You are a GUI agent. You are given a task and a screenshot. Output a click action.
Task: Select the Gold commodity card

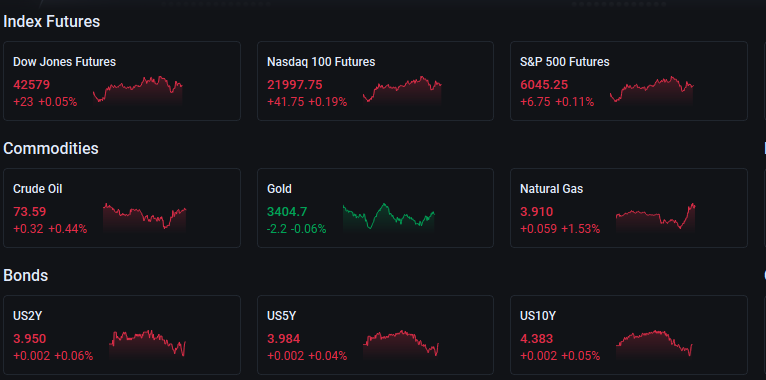(x=375, y=208)
